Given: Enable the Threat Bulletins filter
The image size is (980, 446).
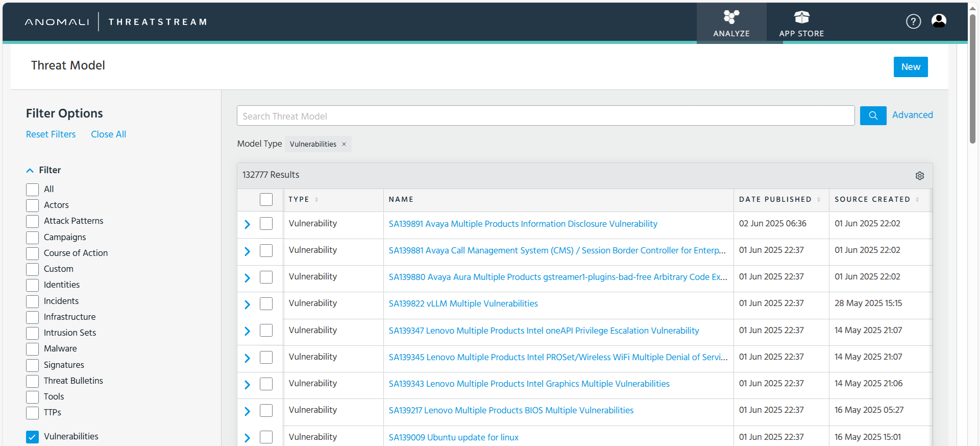Looking at the screenshot, I should coord(32,381).
